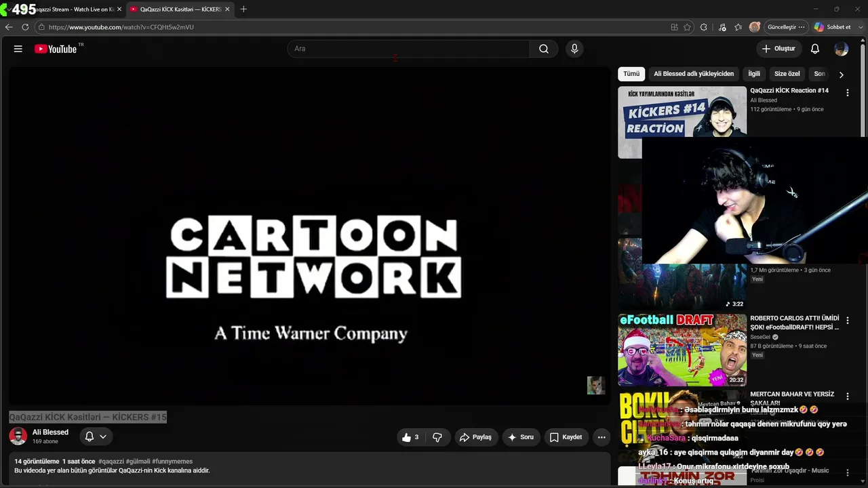Click the Güncelleştir update button
868x488 pixels.
(x=786, y=27)
